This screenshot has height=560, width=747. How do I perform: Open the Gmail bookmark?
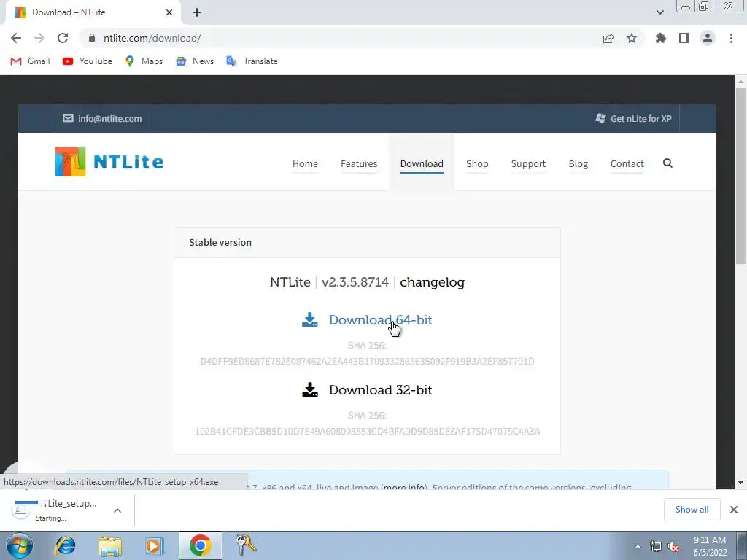pos(30,61)
